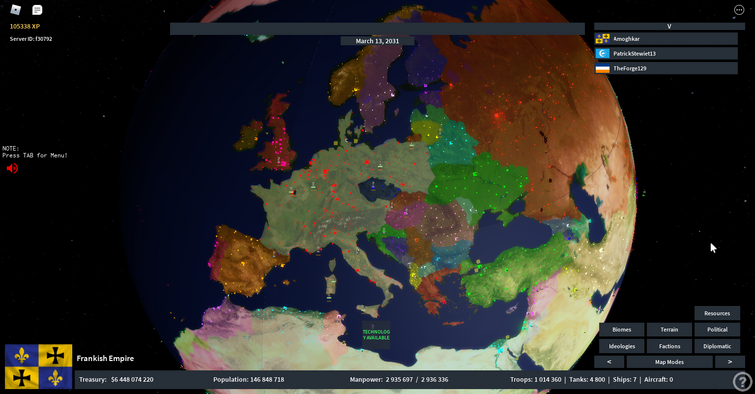Click PatrickStewiet13's flag icon

[602, 53]
